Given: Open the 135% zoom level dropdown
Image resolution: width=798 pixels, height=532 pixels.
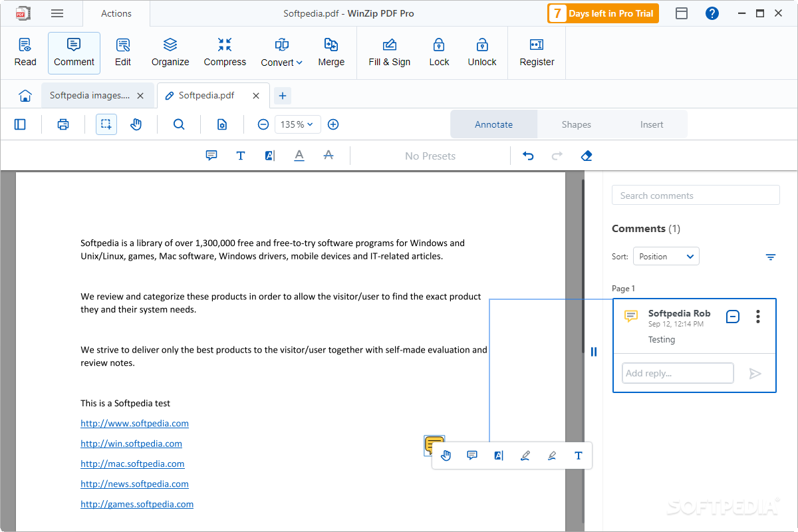Looking at the screenshot, I should coord(298,124).
